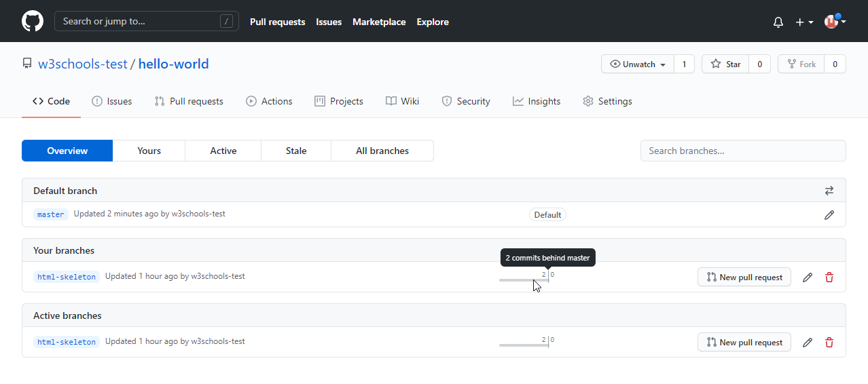Click the fork count 0
This screenshot has height=384, width=868.
[835, 64]
